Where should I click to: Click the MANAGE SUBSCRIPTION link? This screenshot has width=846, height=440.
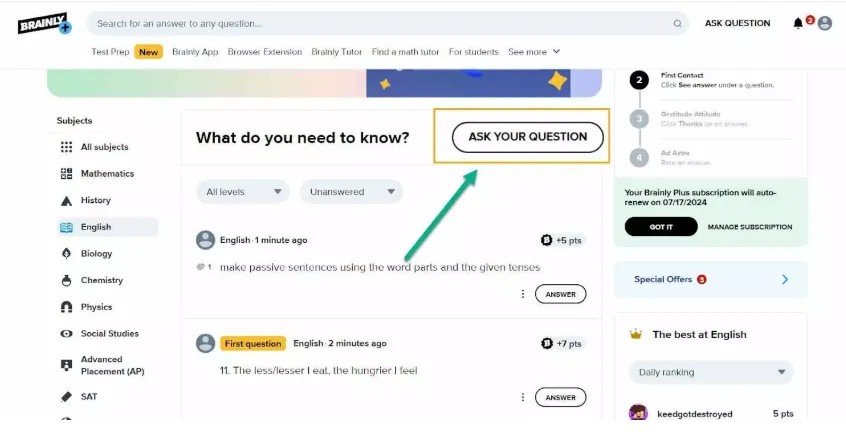click(x=750, y=227)
